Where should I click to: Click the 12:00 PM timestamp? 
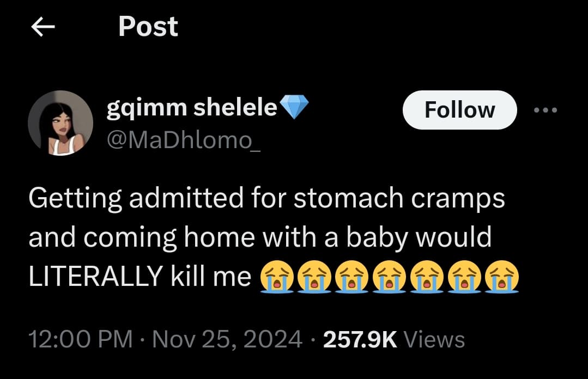coord(81,339)
